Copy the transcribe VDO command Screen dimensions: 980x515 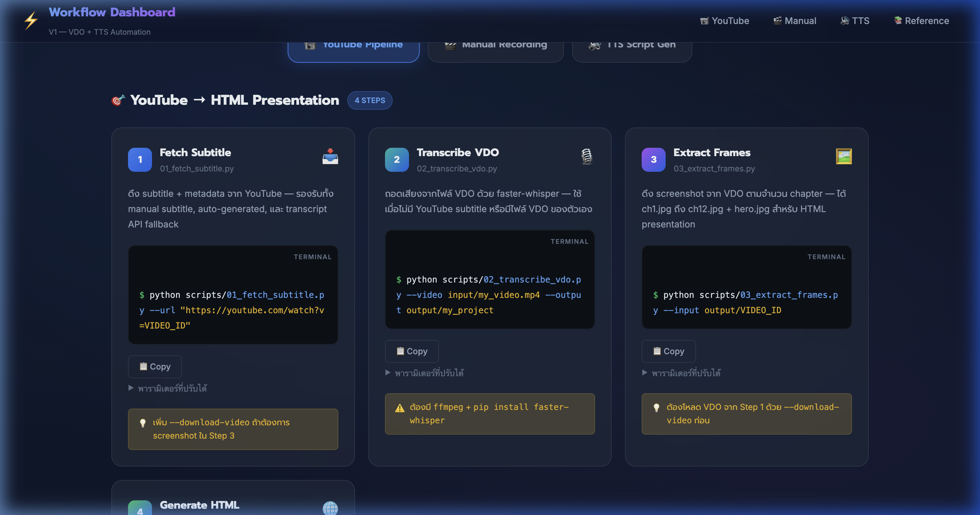412,351
